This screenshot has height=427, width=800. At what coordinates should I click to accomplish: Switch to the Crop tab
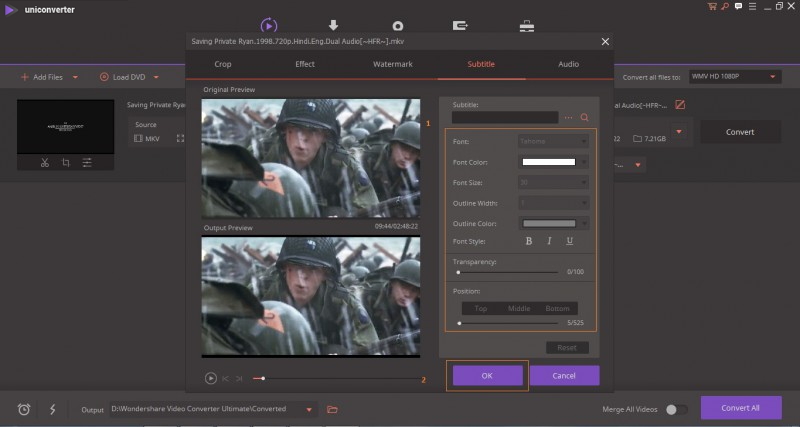222,64
